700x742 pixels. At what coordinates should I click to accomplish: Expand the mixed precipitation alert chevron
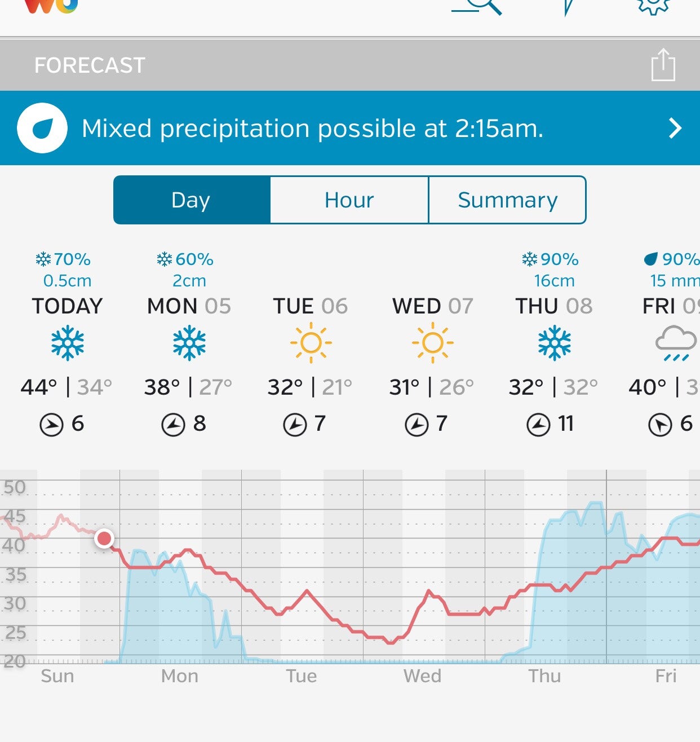(675, 129)
